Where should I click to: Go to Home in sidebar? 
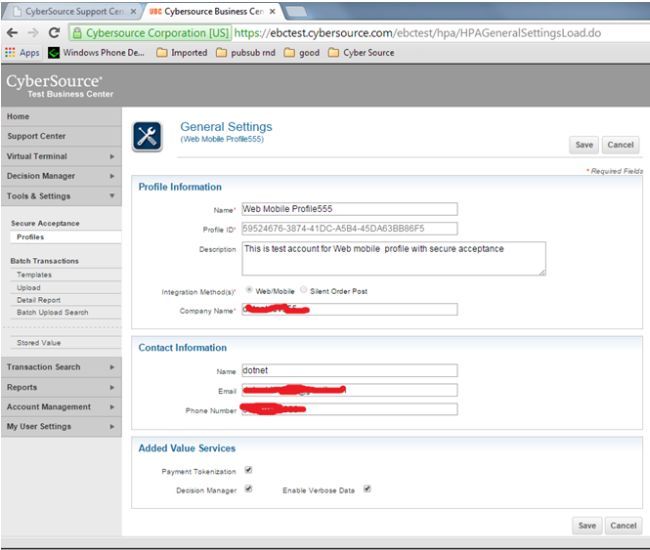[x=61, y=116]
